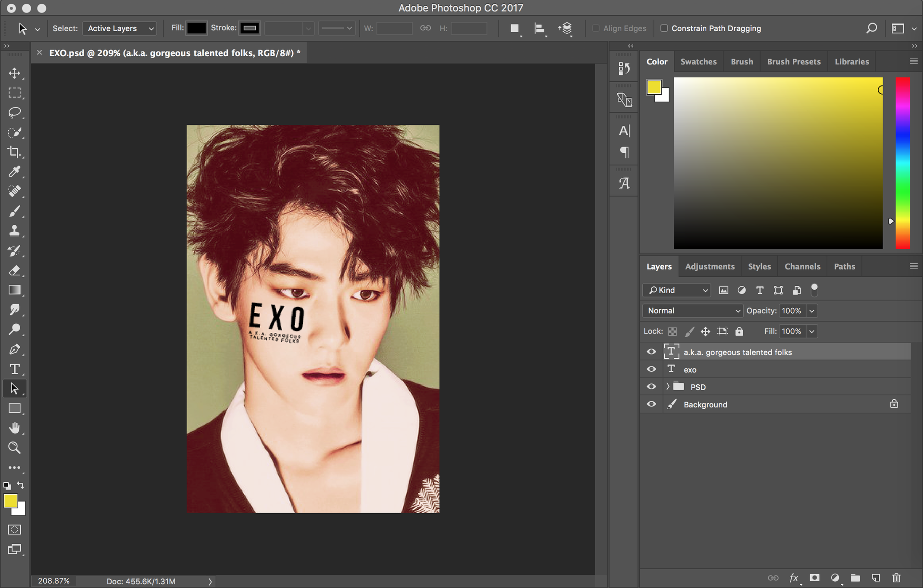Add a layer style with fx

(794, 578)
